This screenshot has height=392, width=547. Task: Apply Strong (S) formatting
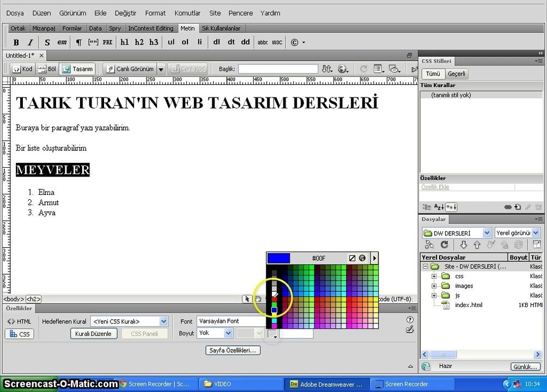(47, 42)
